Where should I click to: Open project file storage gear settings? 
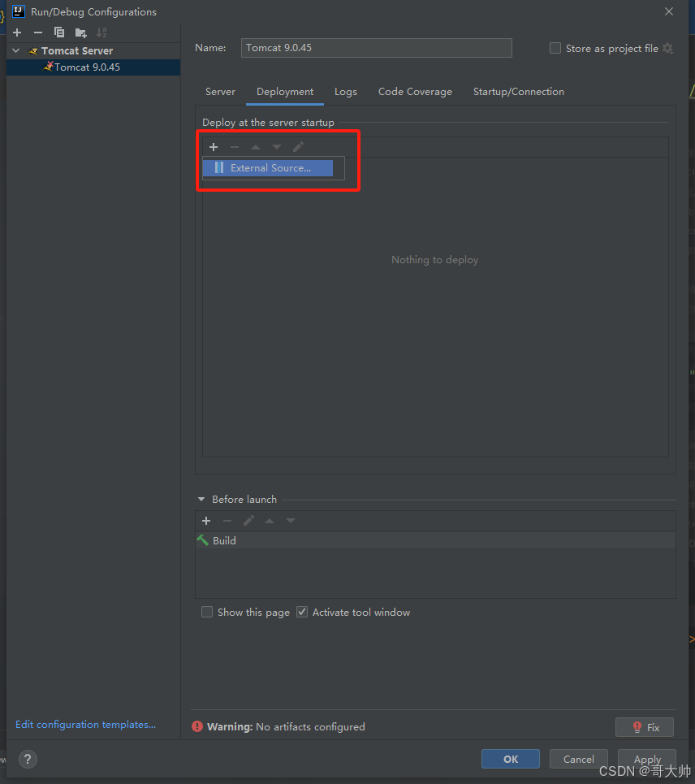[667, 49]
